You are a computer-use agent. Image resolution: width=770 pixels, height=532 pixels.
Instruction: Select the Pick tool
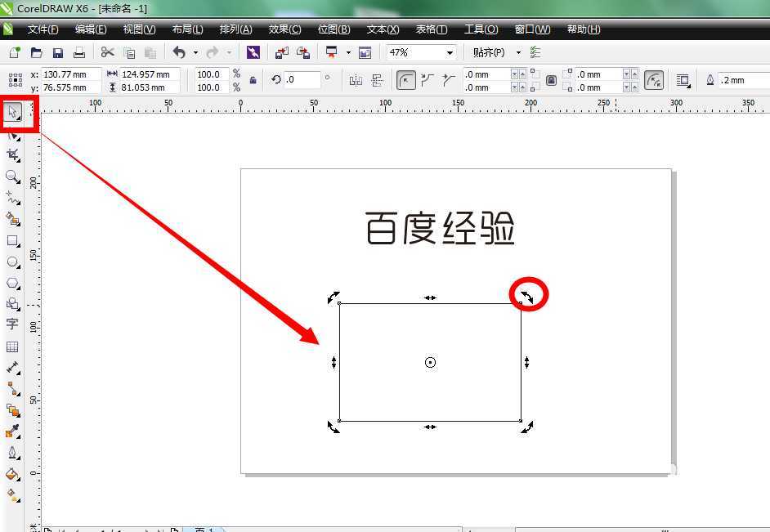click(x=13, y=112)
